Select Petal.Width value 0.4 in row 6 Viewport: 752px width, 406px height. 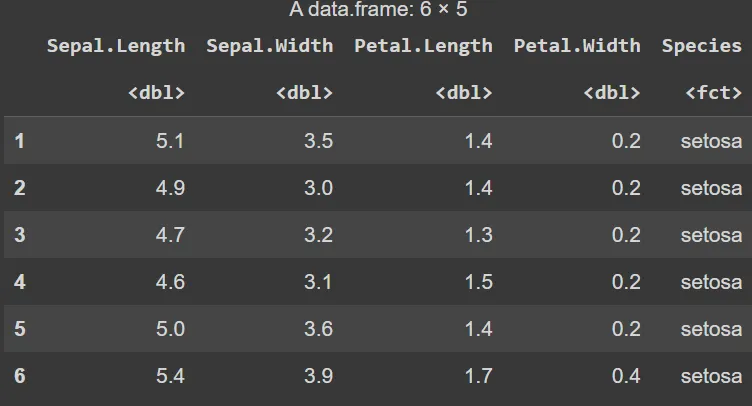click(x=626, y=376)
